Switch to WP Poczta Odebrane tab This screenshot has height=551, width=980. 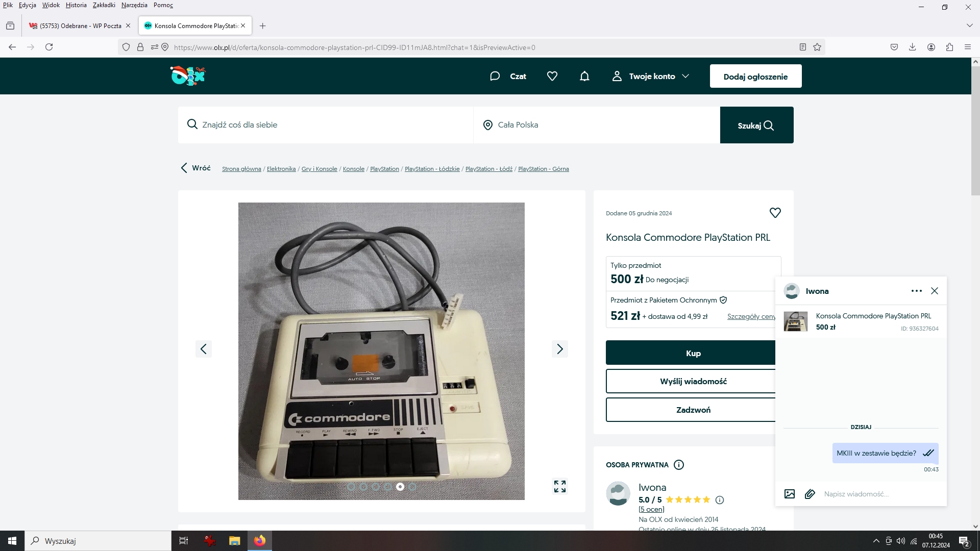pos(81,26)
